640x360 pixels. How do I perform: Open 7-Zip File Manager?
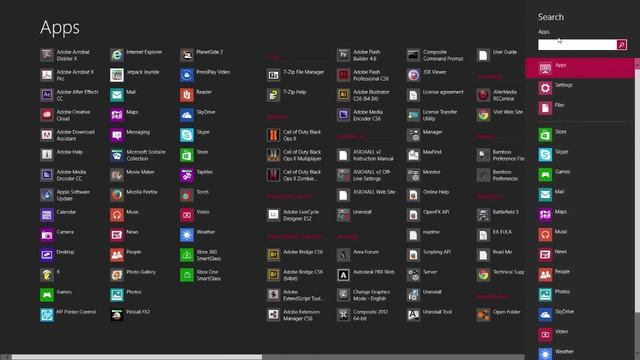(x=296, y=75)
